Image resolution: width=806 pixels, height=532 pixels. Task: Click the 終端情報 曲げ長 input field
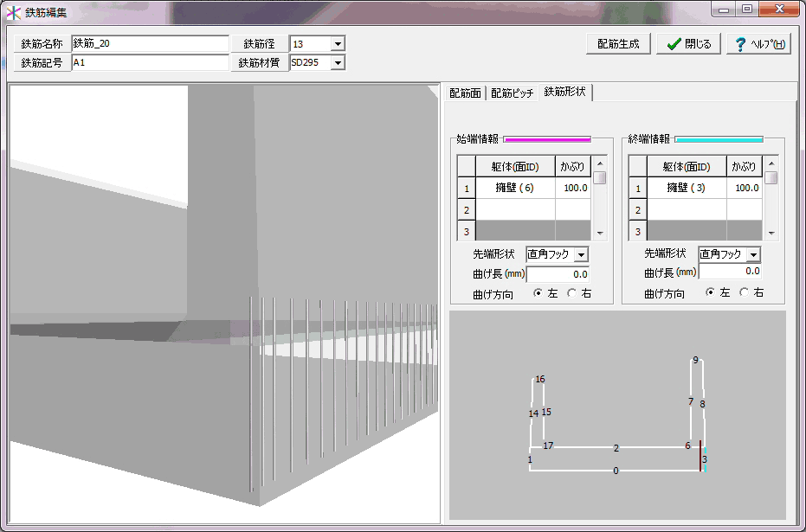tap(730, 271)
